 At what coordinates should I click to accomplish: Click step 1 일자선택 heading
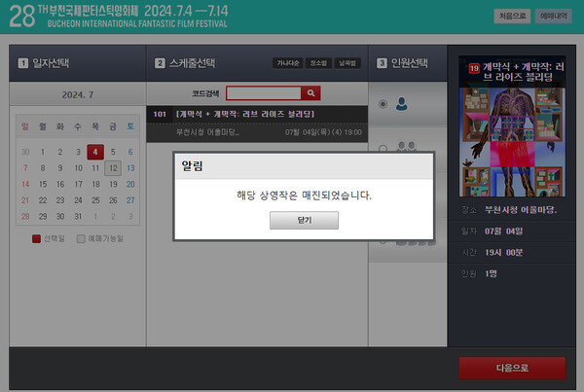pyautogui.click(x=44, y=63)
